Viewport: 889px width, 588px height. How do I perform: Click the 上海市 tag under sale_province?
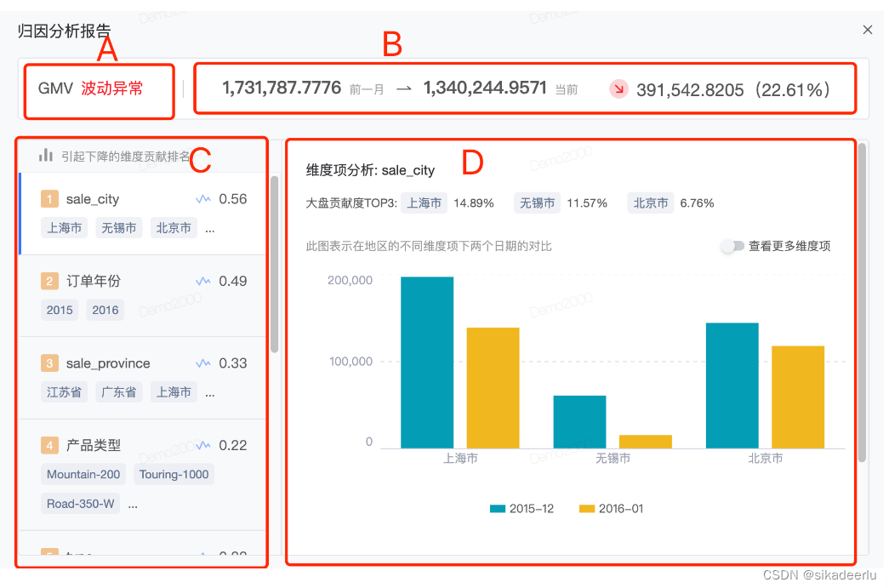[174, 392]
